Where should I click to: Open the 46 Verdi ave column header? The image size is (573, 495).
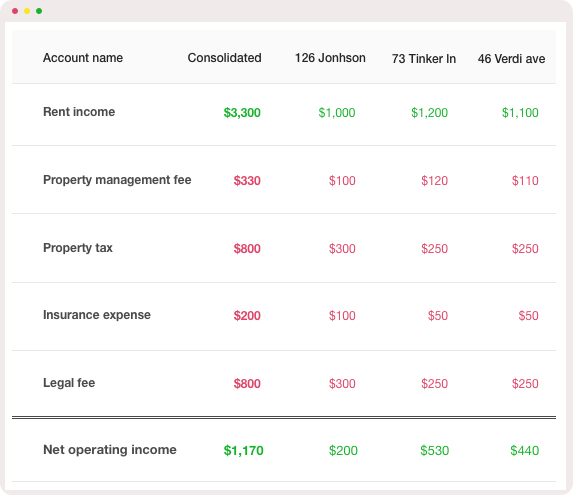click(511, 58)
